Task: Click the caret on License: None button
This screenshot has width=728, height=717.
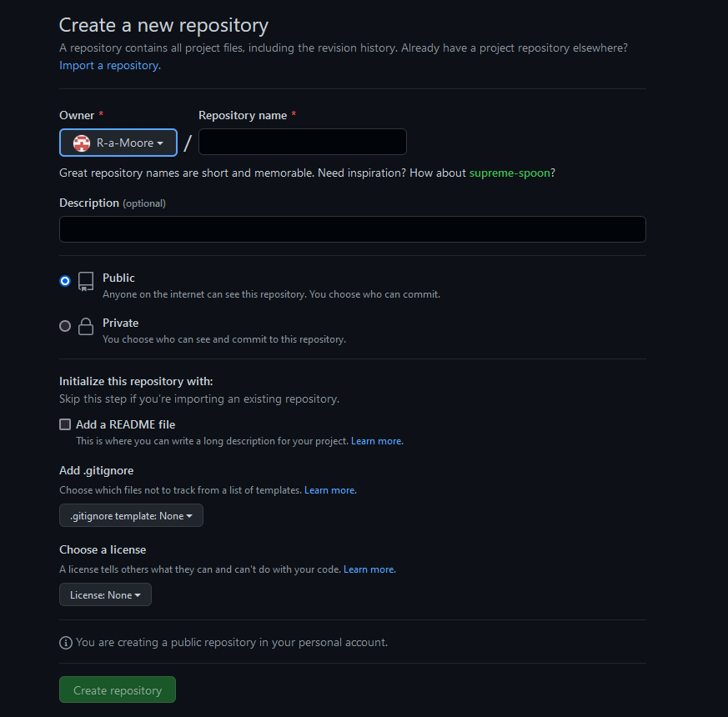Action: 139,594
